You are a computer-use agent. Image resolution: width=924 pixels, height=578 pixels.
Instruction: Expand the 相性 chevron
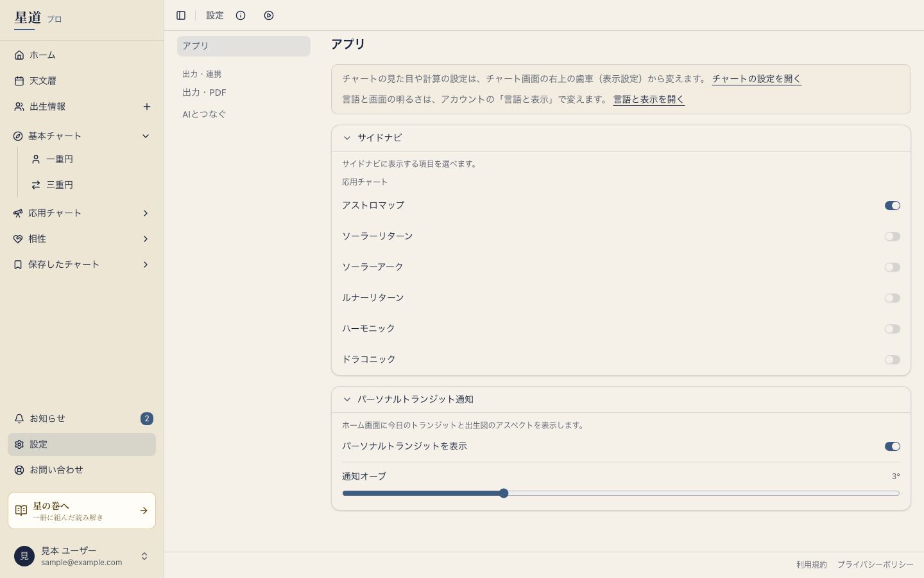[x=146, y=239]
